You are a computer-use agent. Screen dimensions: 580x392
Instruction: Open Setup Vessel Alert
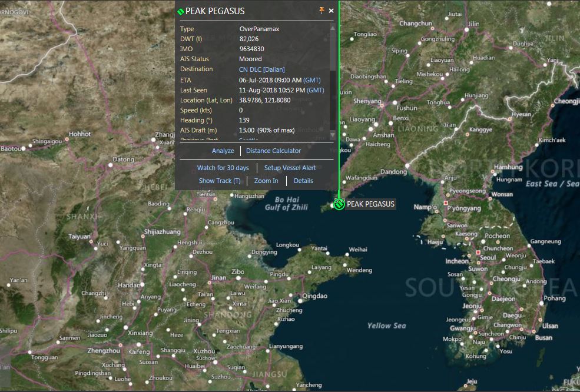tap(290, 168)
